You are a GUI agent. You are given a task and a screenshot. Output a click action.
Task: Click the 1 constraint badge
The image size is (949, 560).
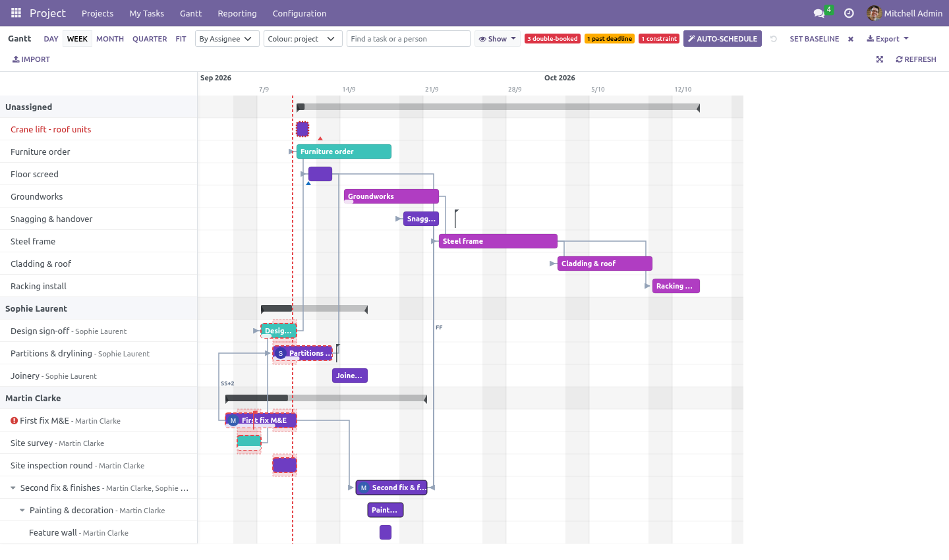pos(659,39)
